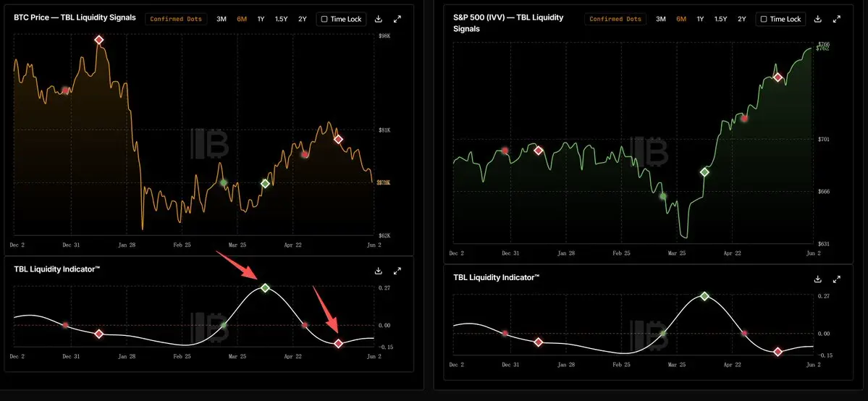Image resolution: width=868 pixels, height=401 pixels.
Task: Click green dot on BTC price in March
Action: pos(224,182)
